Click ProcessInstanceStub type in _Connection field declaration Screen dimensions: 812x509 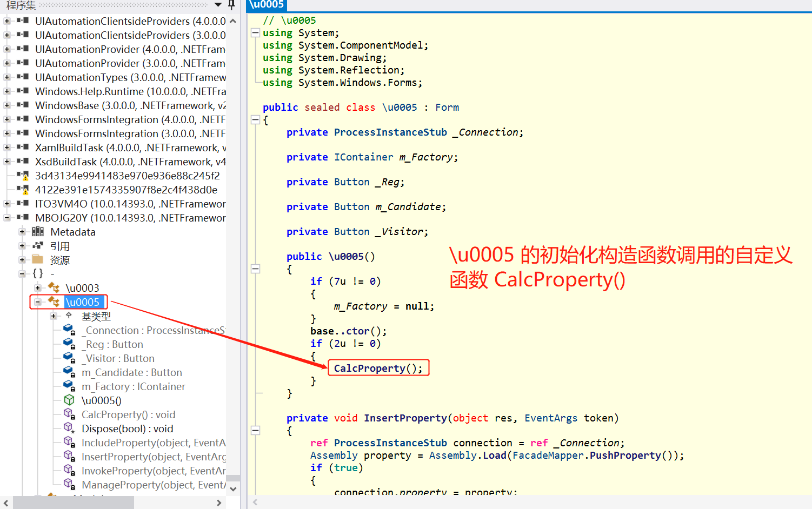(390, 132)
